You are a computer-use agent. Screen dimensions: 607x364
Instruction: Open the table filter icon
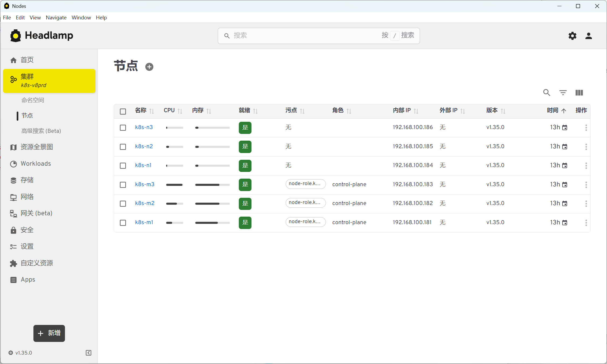(563, 93)
